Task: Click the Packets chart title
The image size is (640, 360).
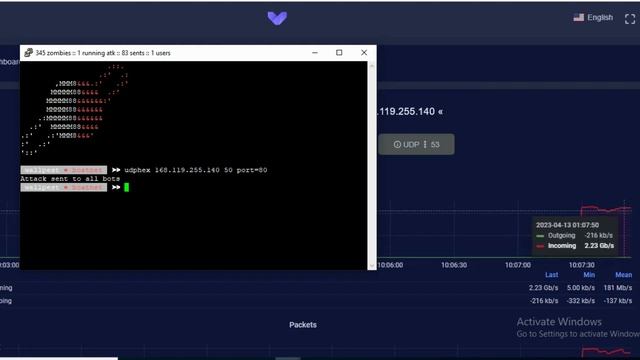Action: pos(303,325)
